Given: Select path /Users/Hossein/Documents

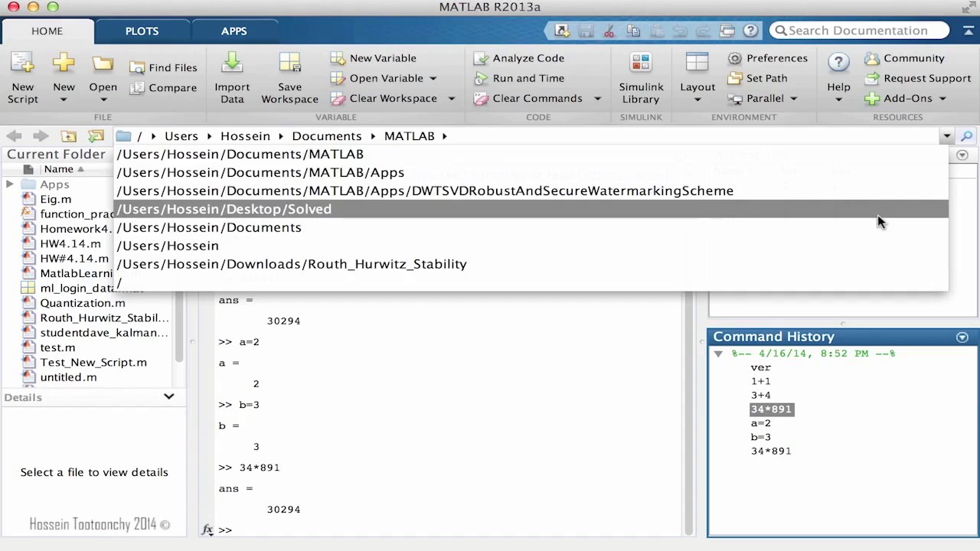Looking at the screenshot, I should click(531, 227).
